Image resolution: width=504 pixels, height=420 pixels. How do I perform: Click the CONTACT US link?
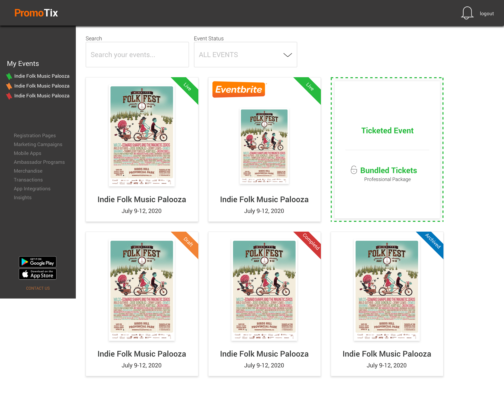38,288
